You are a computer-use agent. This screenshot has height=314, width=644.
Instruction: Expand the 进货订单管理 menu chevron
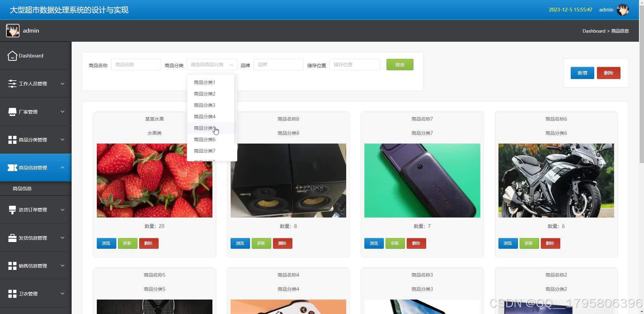63,210
